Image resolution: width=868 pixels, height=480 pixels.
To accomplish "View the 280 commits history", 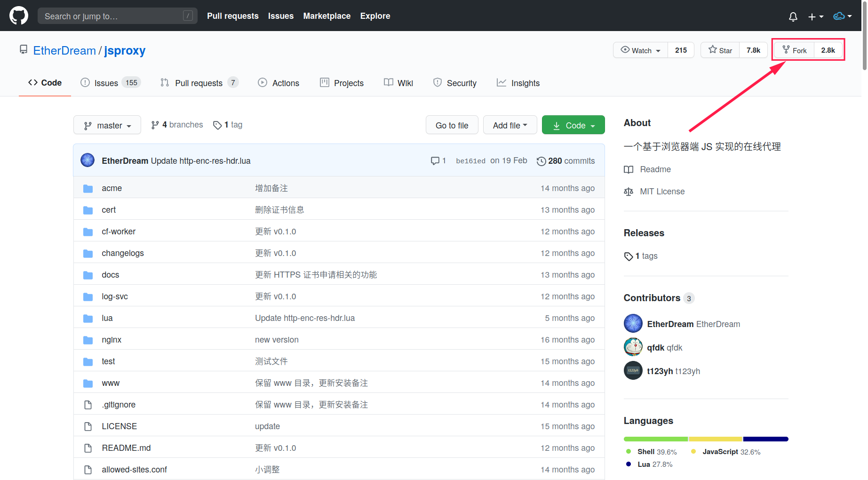I will tap(566, 161).
